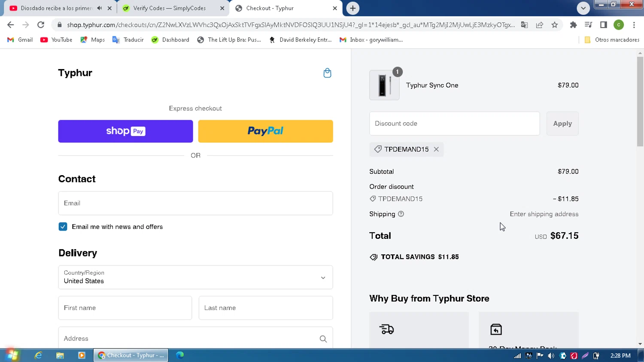Click the share page icon
The height and width of the screenshot is (362, 644).
point(540,25)
